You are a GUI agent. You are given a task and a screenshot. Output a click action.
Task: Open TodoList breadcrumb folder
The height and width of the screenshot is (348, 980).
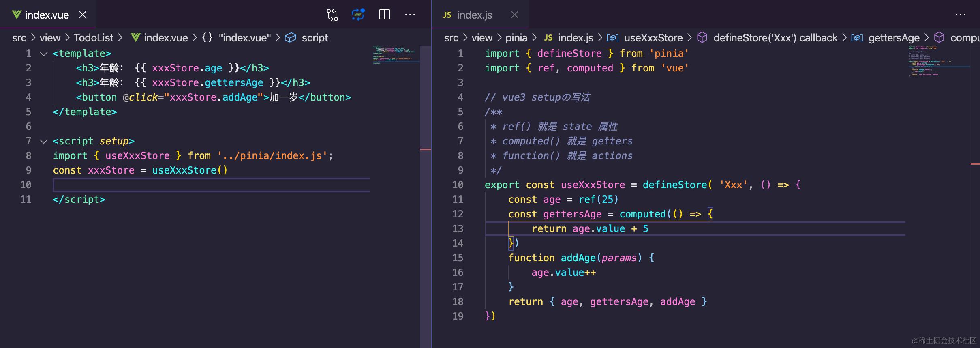point(93,38)
